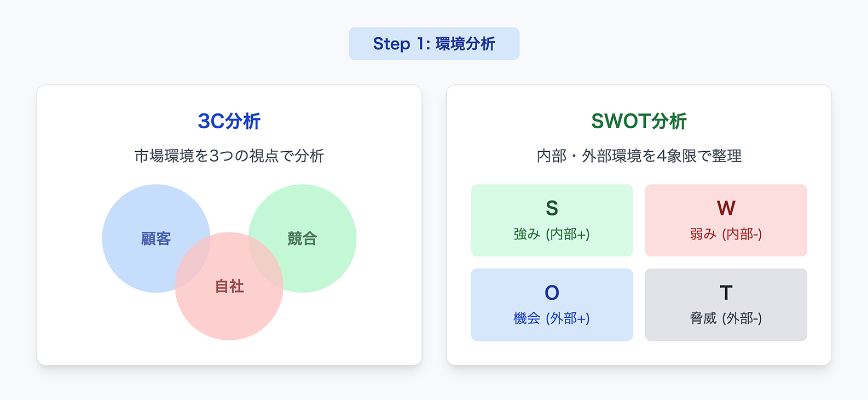868x400 pixels.
Task: Select the T 脅威 (外部-) quadrant
Action: [x=726, y=305]
